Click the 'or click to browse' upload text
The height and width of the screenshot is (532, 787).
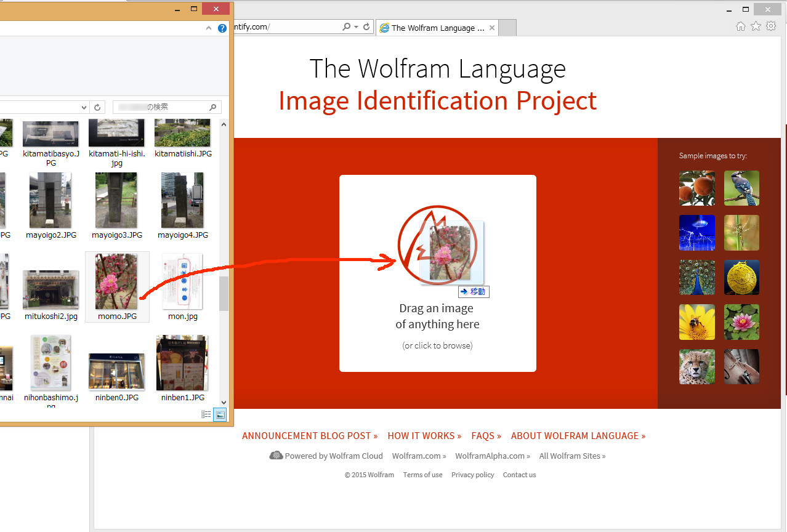[x=437, y=345]
